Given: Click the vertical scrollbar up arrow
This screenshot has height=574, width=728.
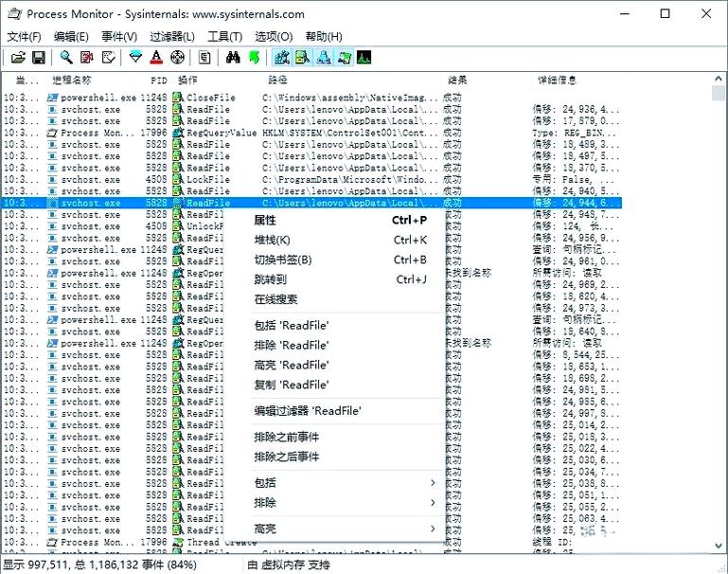Looking at the screenshot, I should click(719, 79).
